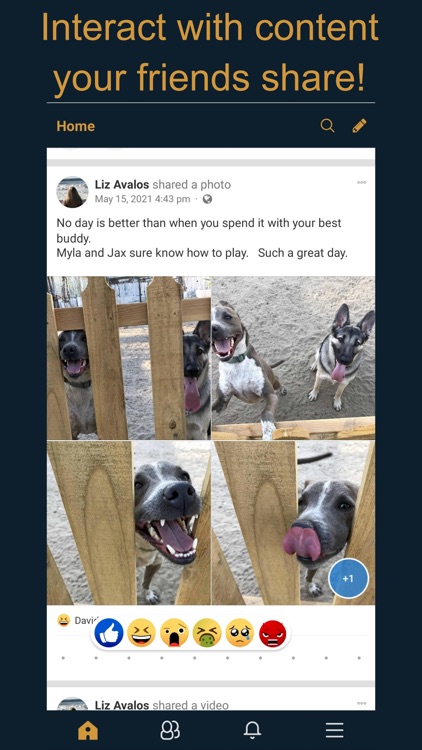Open the friends tab in bottom bar

(170, 730)
